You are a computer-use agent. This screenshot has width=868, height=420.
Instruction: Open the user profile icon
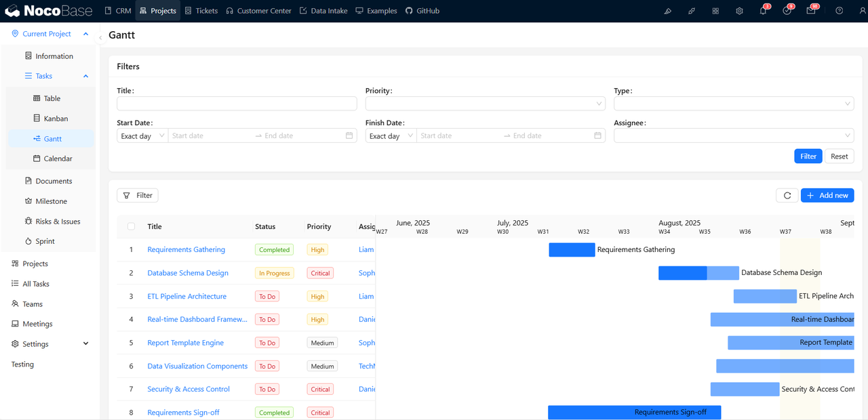[863, 11]
